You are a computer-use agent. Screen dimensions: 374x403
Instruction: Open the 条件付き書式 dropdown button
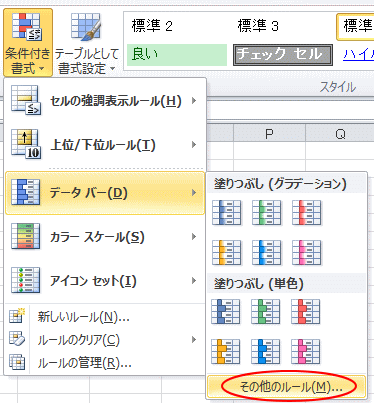28,43
